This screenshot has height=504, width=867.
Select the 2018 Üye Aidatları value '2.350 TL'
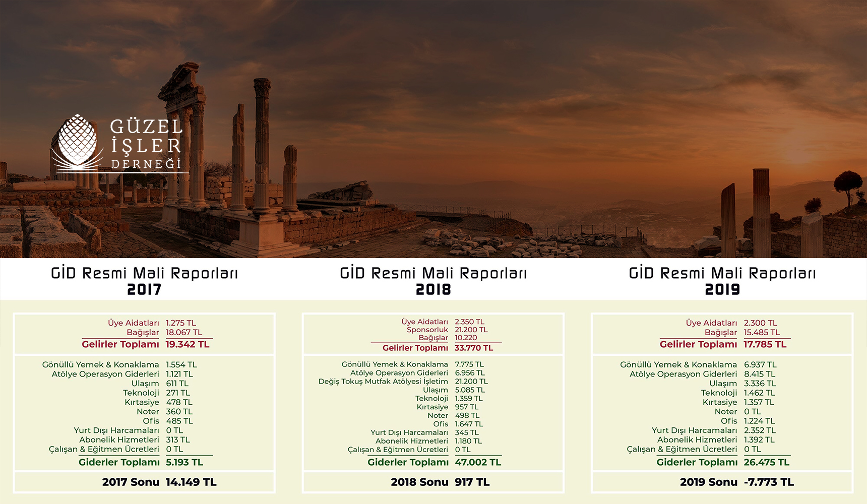(x=470, y=322)
